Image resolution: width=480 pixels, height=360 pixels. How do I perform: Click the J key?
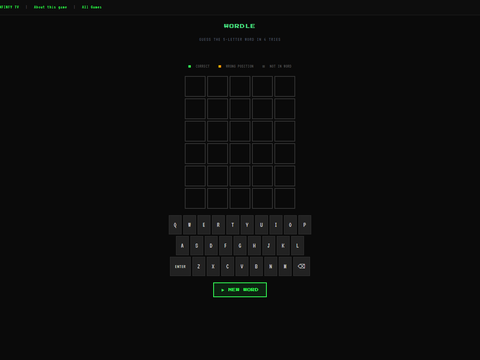coord(268,246)
